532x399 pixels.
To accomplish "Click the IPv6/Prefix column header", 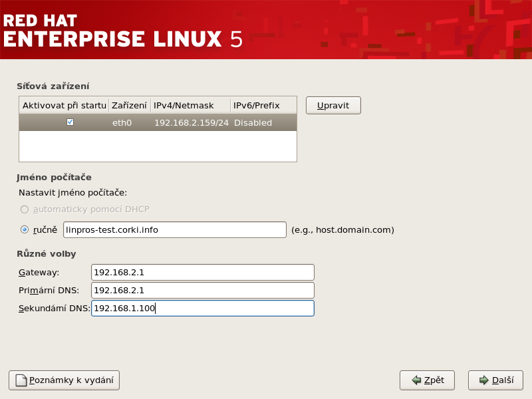I will [x=263, y=105].
